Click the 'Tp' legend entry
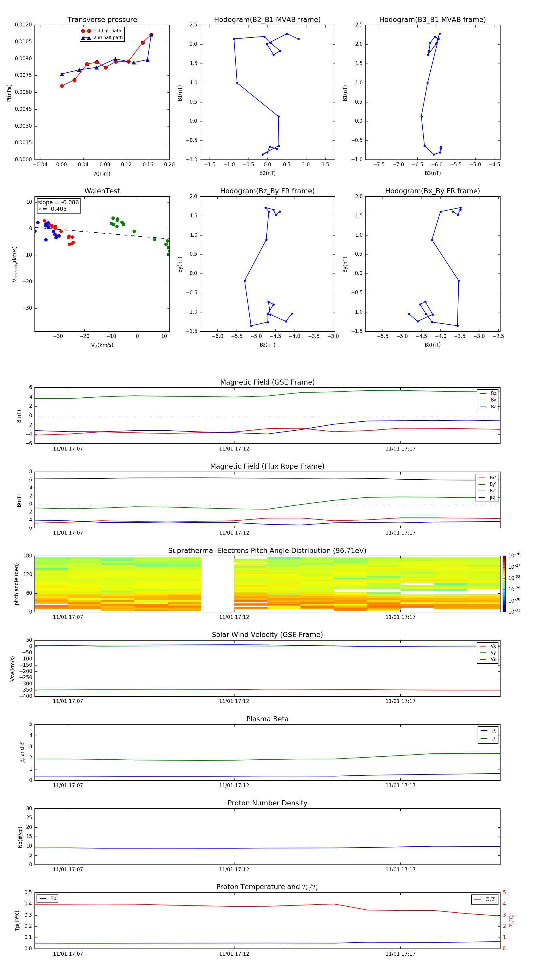 [47, 899]
